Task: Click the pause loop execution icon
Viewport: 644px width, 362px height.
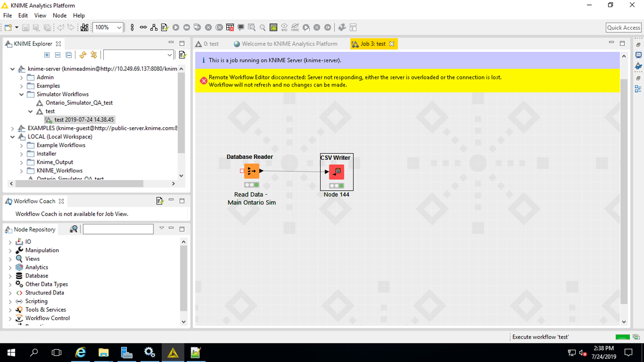Action: click(317, 28)
